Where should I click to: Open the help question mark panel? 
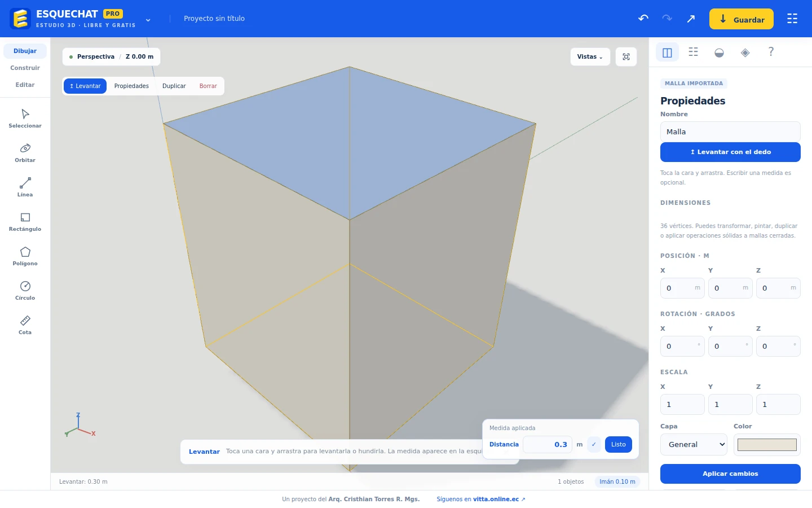(x=771, y=52)
